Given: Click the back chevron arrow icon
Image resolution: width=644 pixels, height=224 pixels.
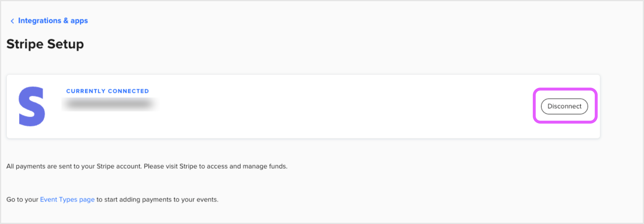Looking at the screenshot, I should [12, 21].
